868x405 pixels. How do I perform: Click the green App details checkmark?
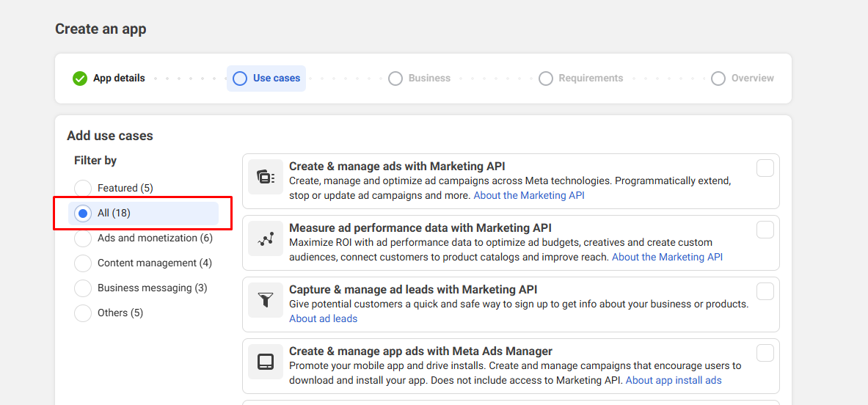pyautogui.click(x=80, y=79)
